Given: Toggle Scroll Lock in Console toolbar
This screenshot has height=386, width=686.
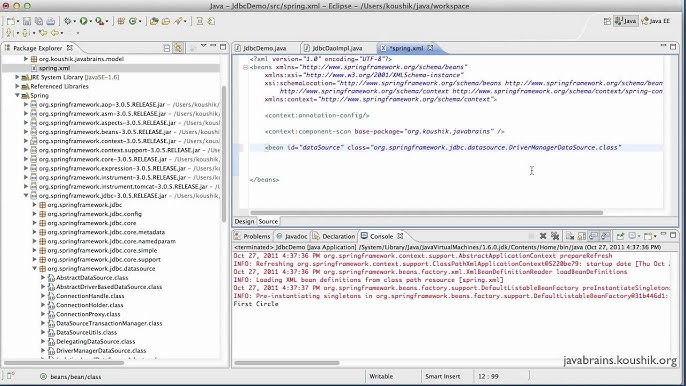Looking at the screenshot, I should (x=581, y=236).
